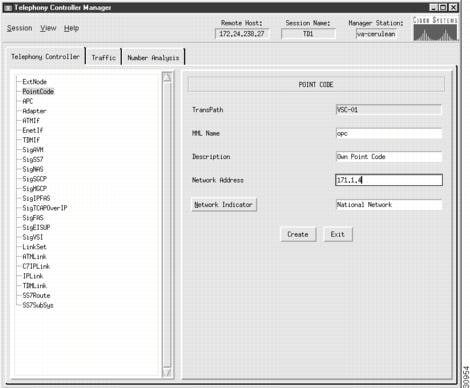Image resolution: width=470 pixels, height=388 pixels.
Task: Select SigEISUP tree entry
Action: click(36, 227)
